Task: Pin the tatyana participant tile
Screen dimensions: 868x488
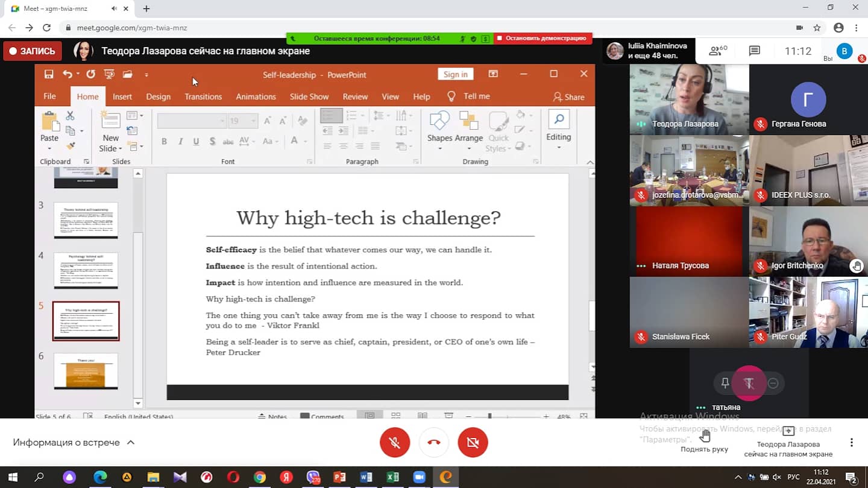Action: click(x=725, y=383)
